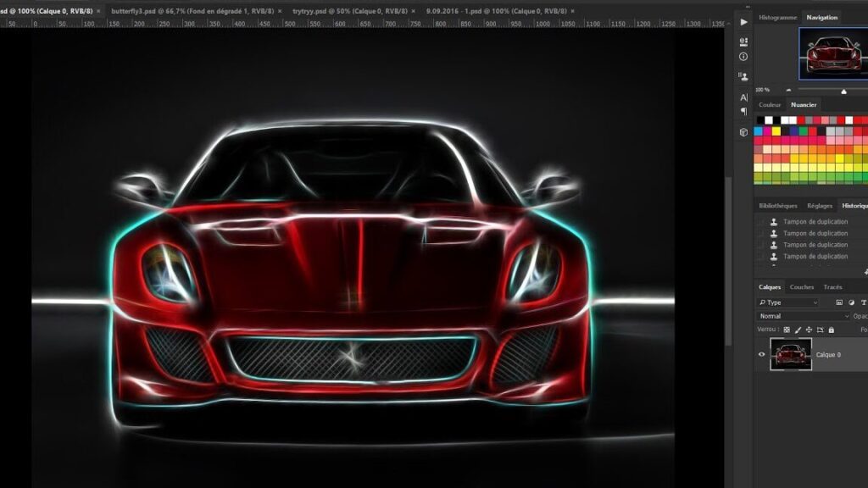Viewport: 868px width, 488px height.
Task: Switch to the Calques tab
Action: point(770,287)
